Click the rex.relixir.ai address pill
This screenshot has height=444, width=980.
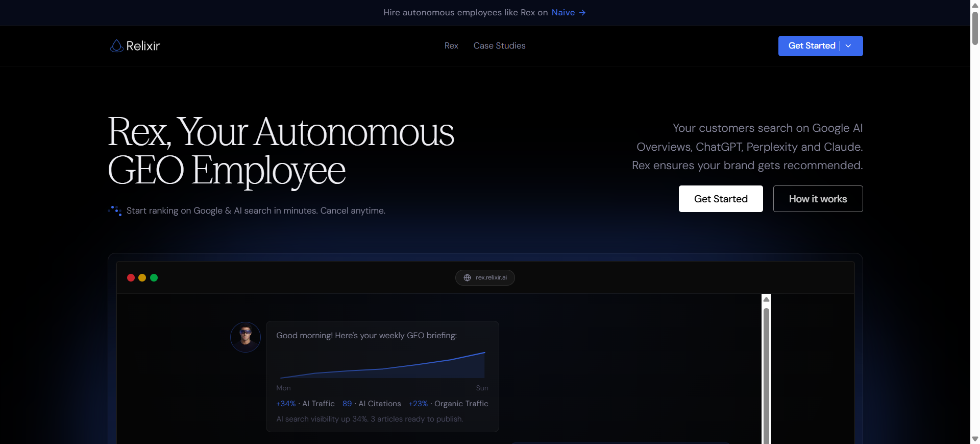[x=485, y=278]
